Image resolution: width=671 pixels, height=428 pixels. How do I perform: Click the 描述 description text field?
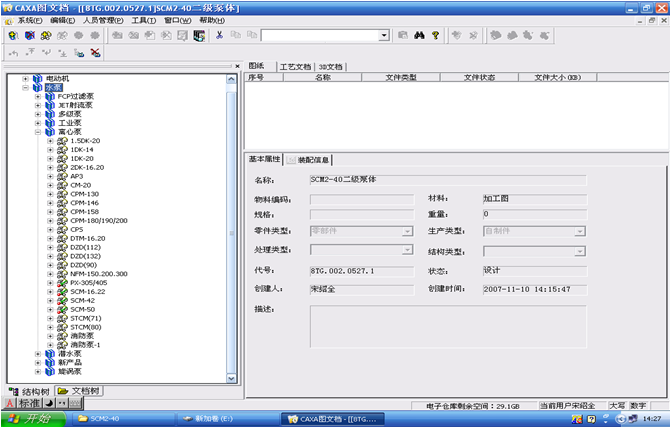(x=447, y=325)
